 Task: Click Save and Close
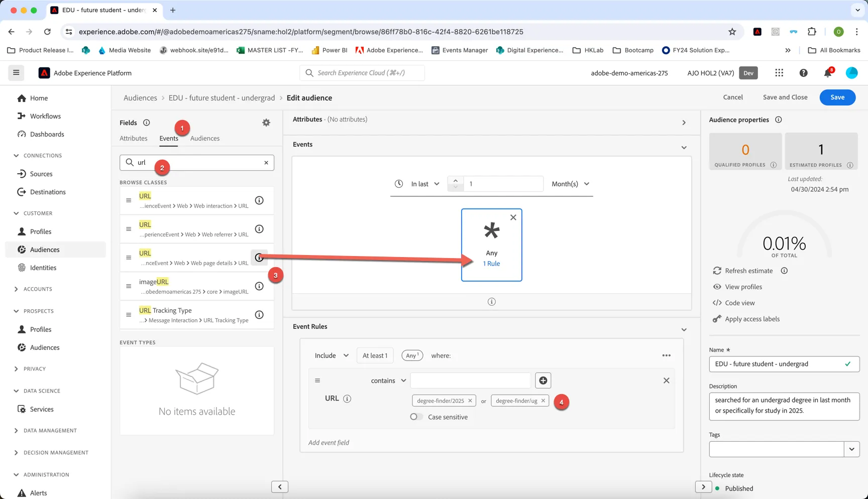point(785,97)
